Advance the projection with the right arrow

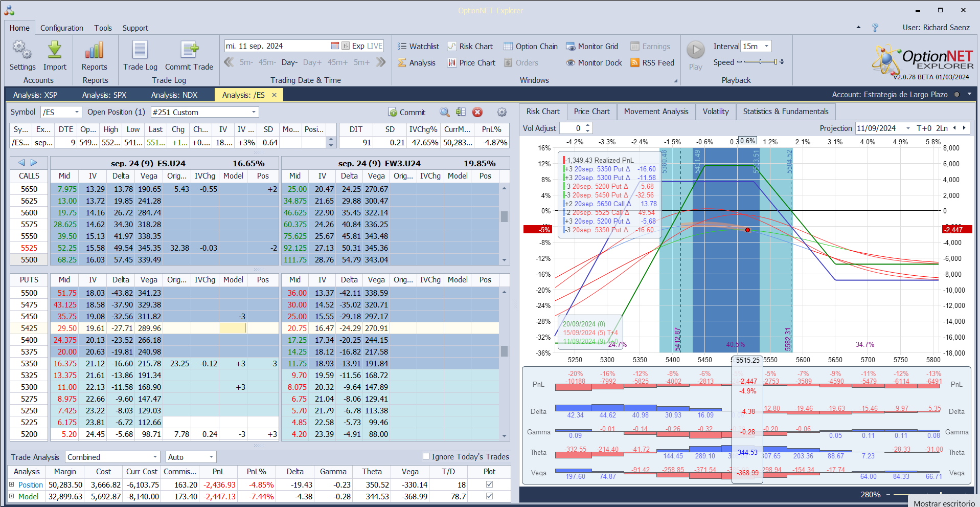(964, 128)
